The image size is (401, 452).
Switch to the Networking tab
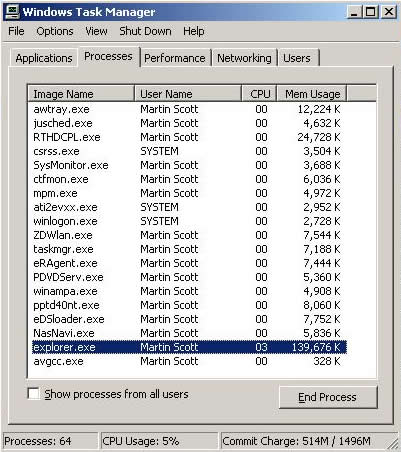pyautogui.click(x=244, y=58)
